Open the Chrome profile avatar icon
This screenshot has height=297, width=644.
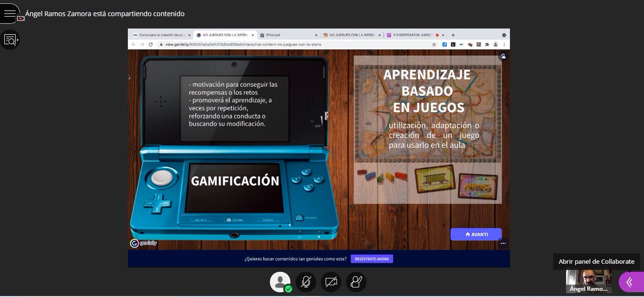coord(495,44)
